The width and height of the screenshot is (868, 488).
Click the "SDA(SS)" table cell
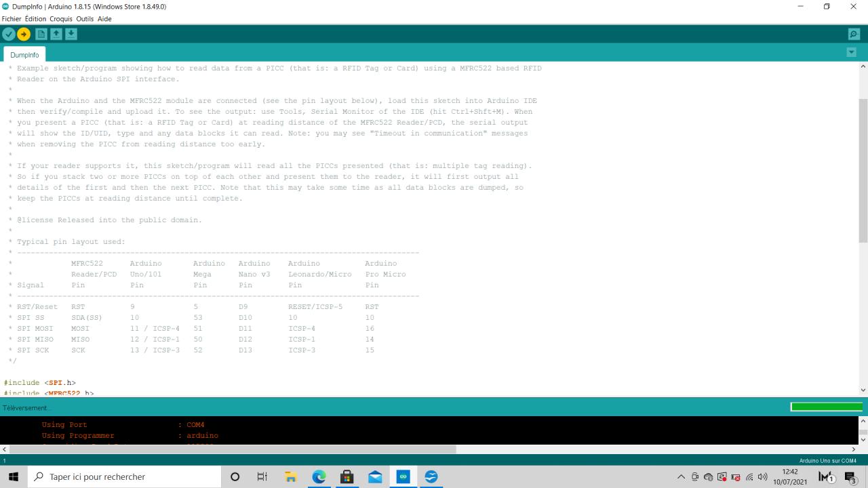(87, 318)
